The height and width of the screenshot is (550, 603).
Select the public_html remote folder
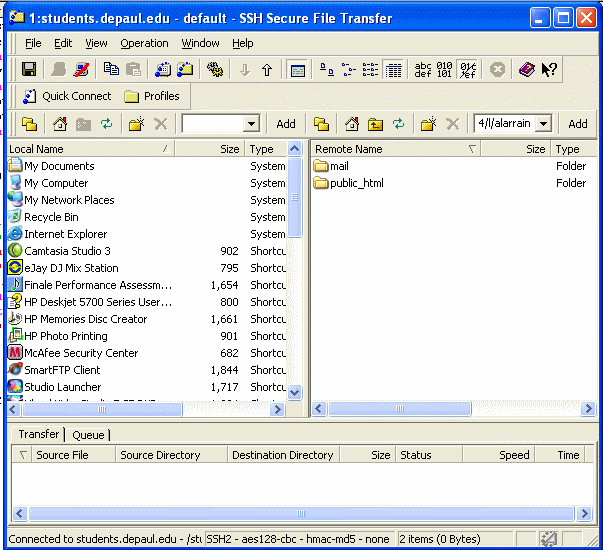tap(348, 183)
